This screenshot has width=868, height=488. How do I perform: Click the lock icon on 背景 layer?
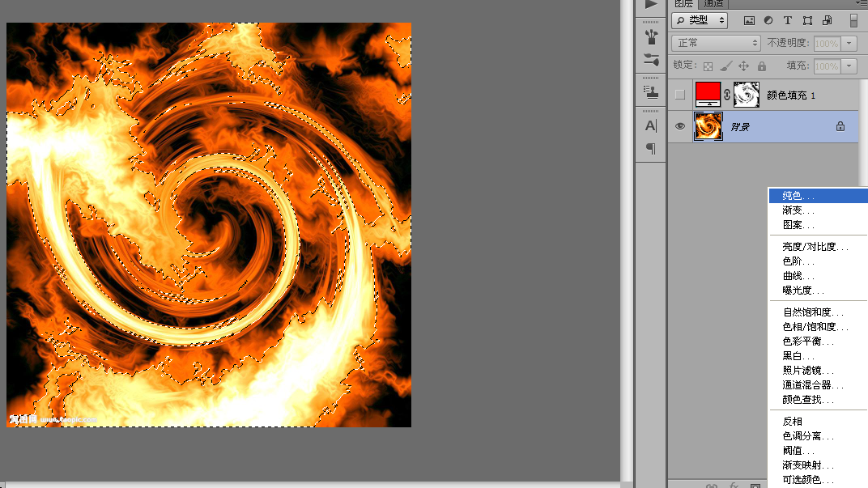[840, 126]
